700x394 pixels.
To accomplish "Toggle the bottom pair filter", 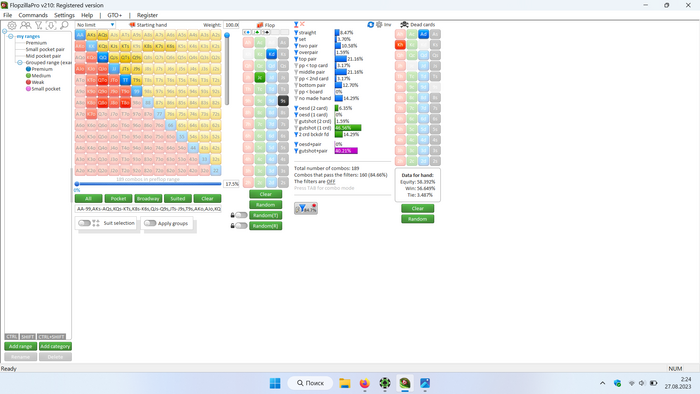I will (296, 85).
